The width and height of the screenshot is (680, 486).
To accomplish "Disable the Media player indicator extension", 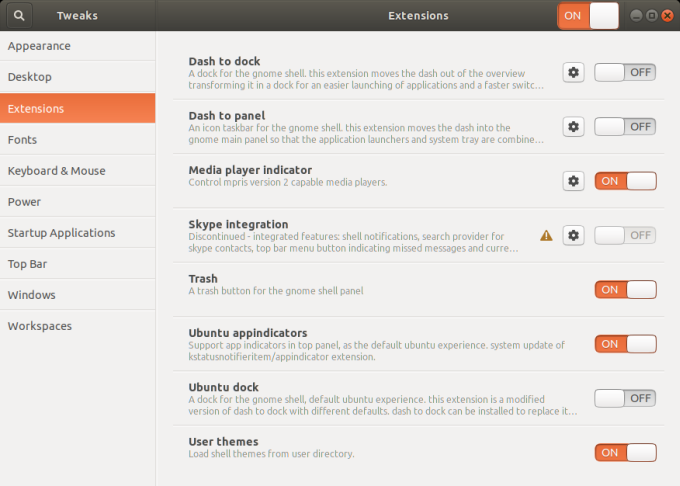I will pyautogui.click(x=625, y=181).
